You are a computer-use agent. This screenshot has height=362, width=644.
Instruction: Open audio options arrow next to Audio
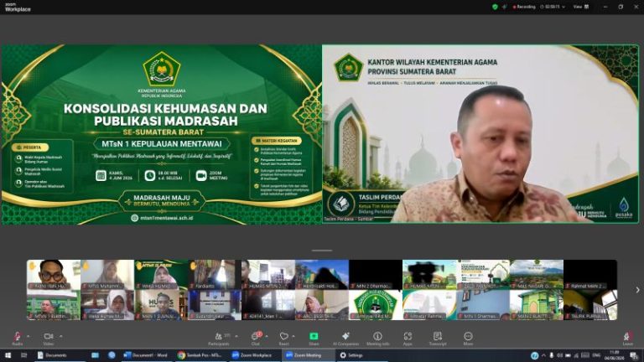29,336
